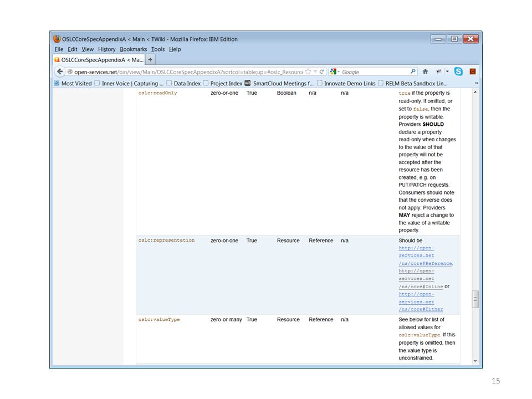532x399 pixels.
Task: Select the OSLCCoreSpecAppendixA tab
Action: point(99,60)
